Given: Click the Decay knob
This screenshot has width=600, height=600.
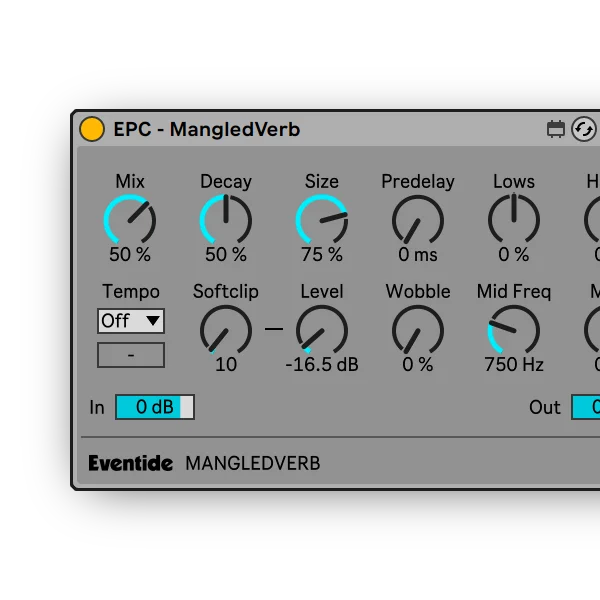Looking at the screenshot, I should [x=226, y=219].
